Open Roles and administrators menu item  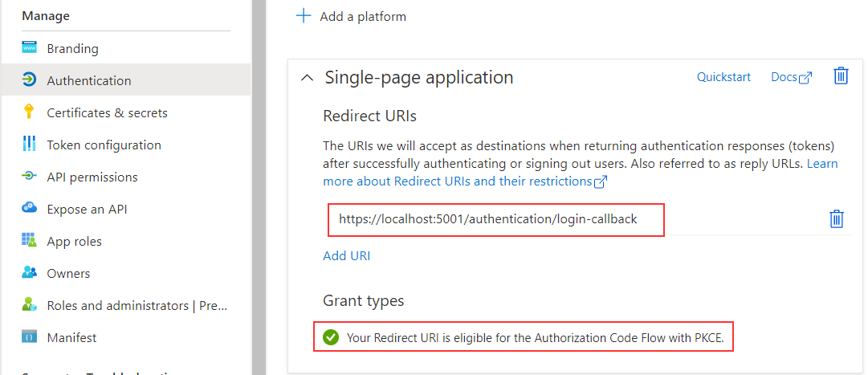pyautogui.click(x=137, y=305)
